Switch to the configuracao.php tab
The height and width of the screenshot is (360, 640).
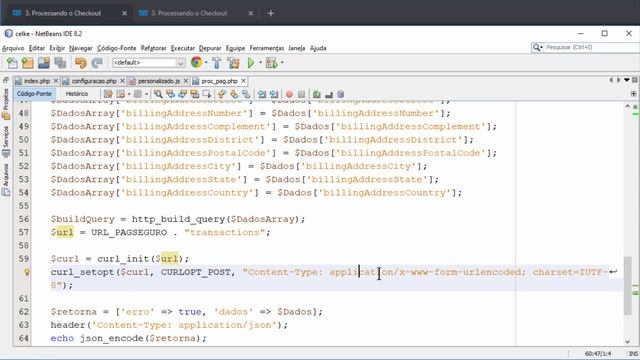93,81
